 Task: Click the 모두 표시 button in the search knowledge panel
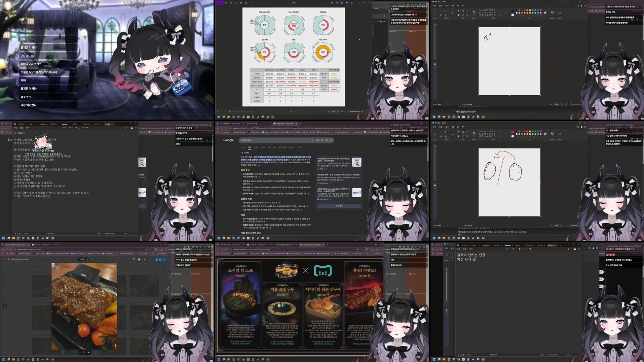(x=339, y=206)
